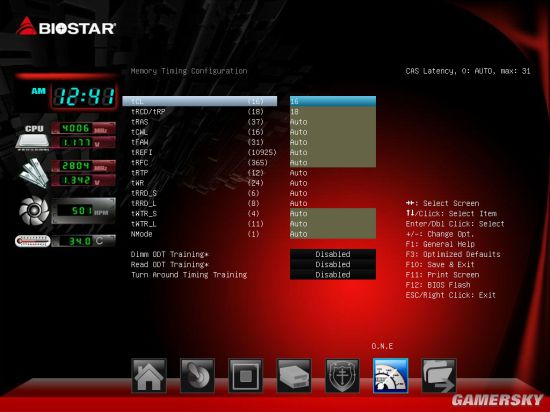Open the tRFC Auto value dropdown
The height and width of the screenshot is (412, 550).
(x=333, y=163)
